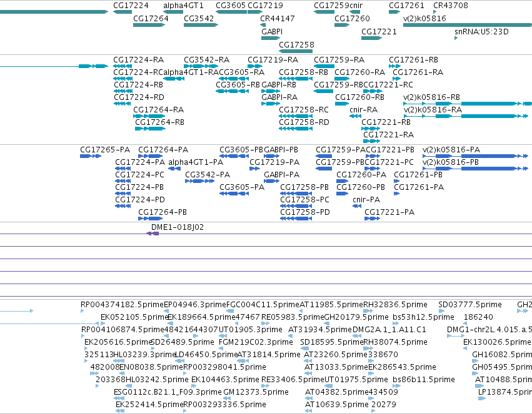Click the CG17261-RB transcript label
The height and width of the screenshot is (414, 532).
pyautogui.click(x=413, y=60)
